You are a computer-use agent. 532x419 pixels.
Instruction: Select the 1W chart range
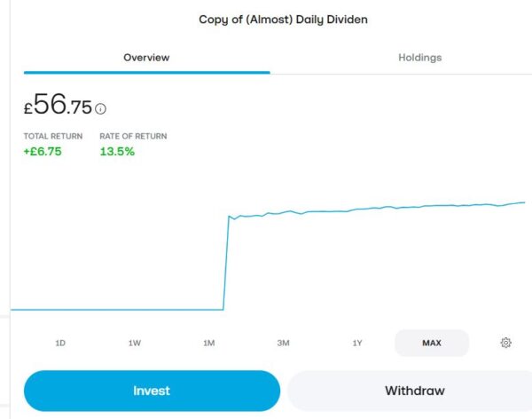click(135, 343)
